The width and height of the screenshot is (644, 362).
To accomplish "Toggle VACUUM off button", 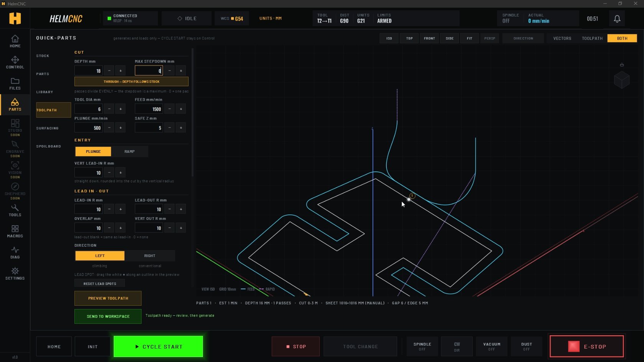I will [491, 346].
